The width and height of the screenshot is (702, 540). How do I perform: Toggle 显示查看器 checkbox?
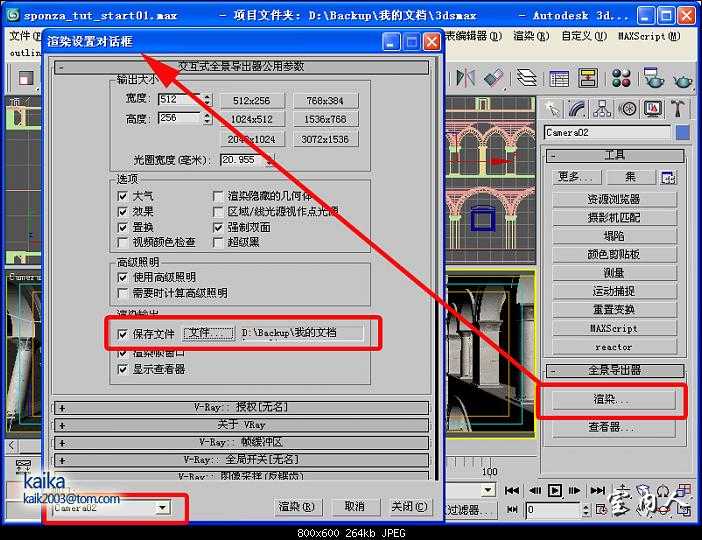point(122,369)
